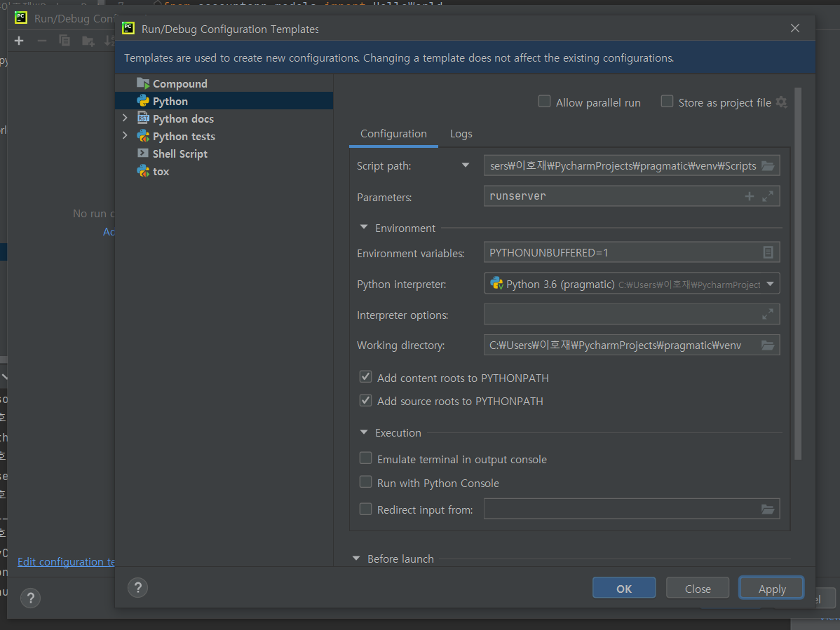The height and width of the screenshot is (630, 840).
Task: Click the add new configuration plus icon
Action: coord(19,41)
